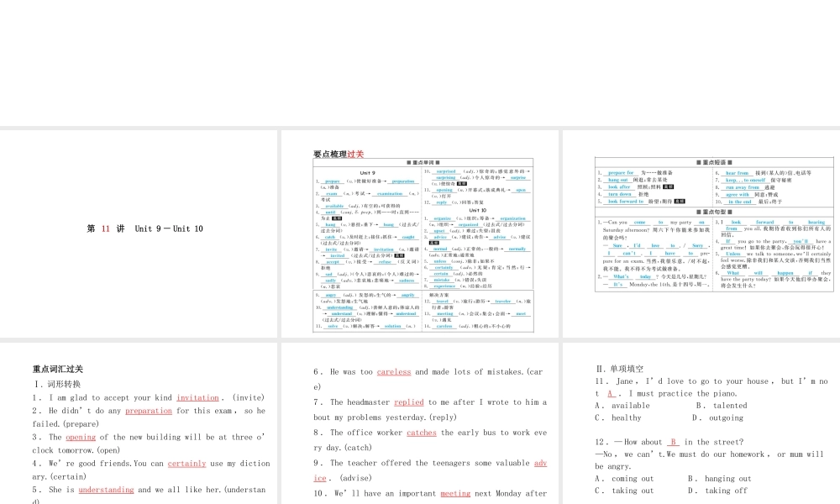840x504 pixels.
Task: Click the red answer 'meeting'
Action: pyautogui.click(x=455, y=493)
